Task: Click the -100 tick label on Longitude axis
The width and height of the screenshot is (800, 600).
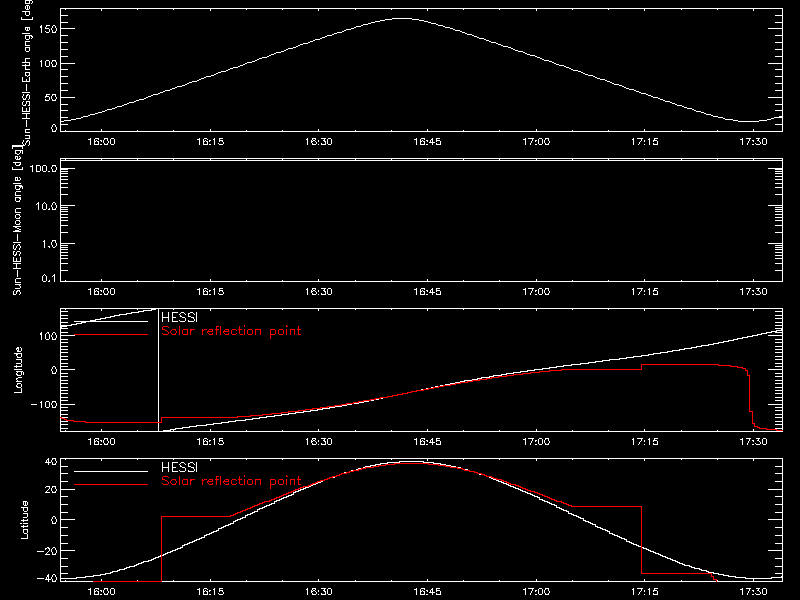Action: pyautogui.click(x=44, y=405)
